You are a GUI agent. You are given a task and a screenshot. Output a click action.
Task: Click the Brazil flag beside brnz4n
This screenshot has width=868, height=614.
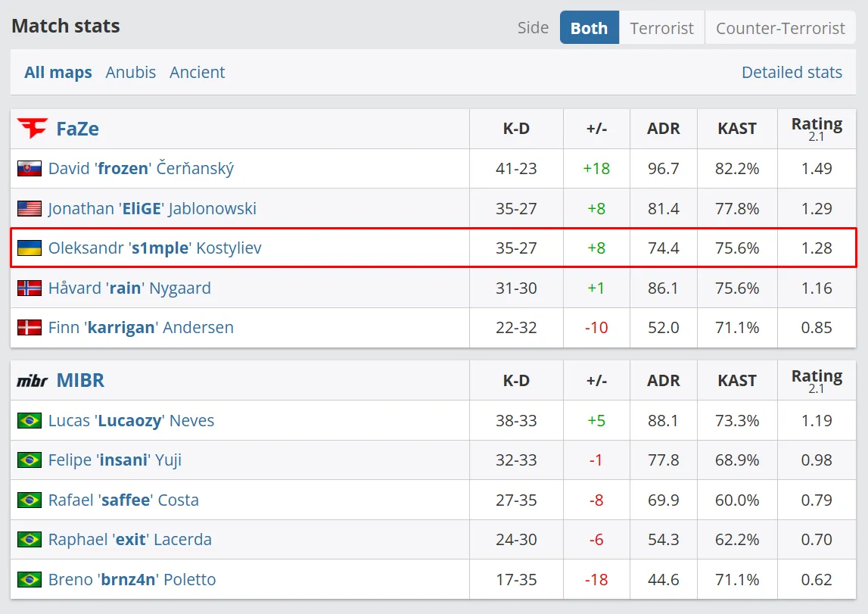pos(30,579)
